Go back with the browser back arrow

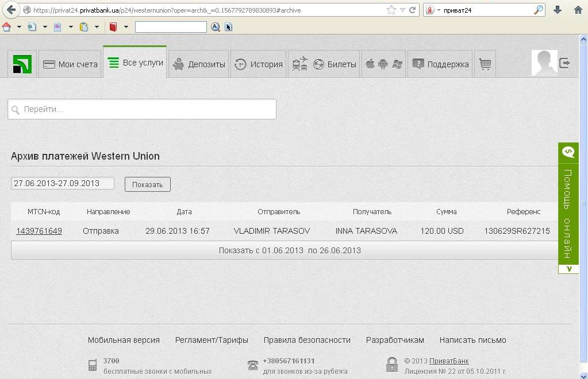point(11,10)
